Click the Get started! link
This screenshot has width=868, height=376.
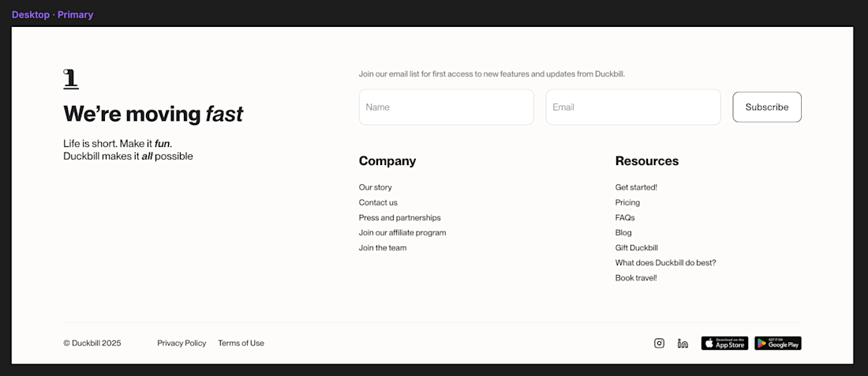coord(636,187)
